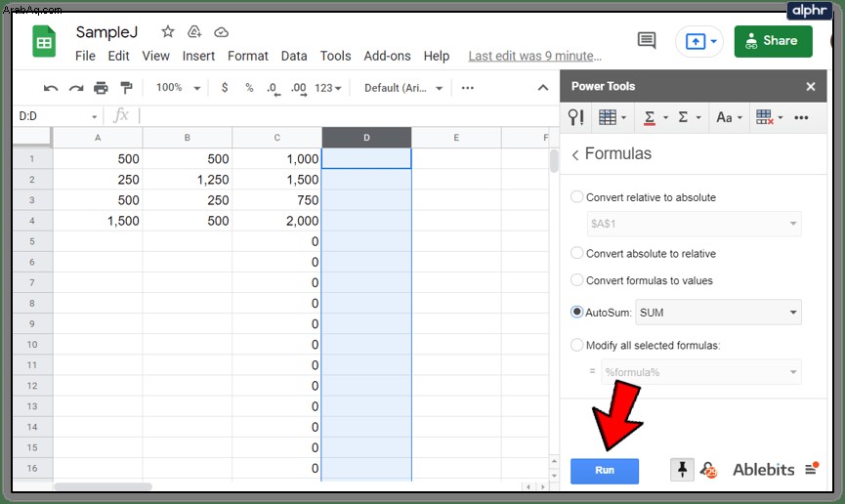Open the File menu
Image resolution: width=845 pixels, height=504 pixels.
coord(85,56)
